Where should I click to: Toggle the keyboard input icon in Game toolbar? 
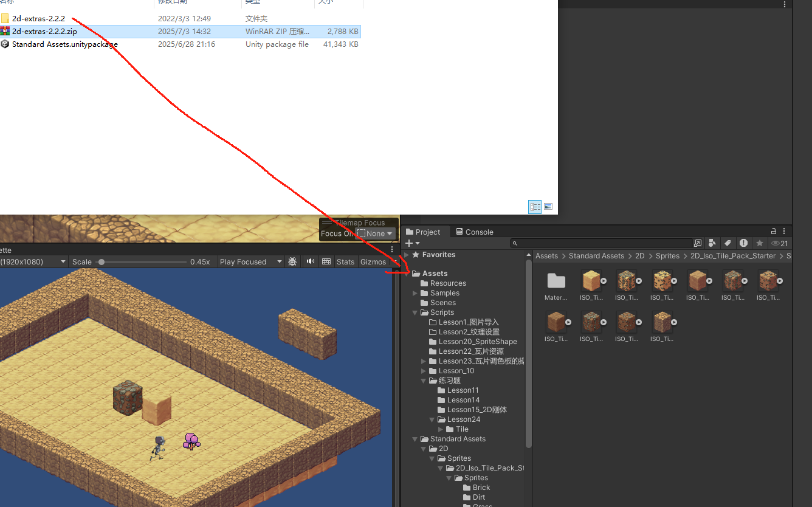coord(328,261)
